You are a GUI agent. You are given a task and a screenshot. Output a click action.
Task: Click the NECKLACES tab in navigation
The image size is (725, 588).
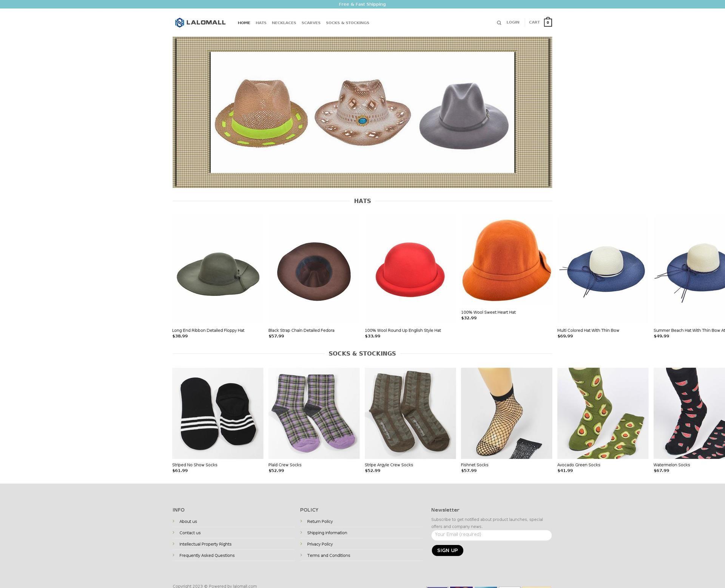pos(284,22)
